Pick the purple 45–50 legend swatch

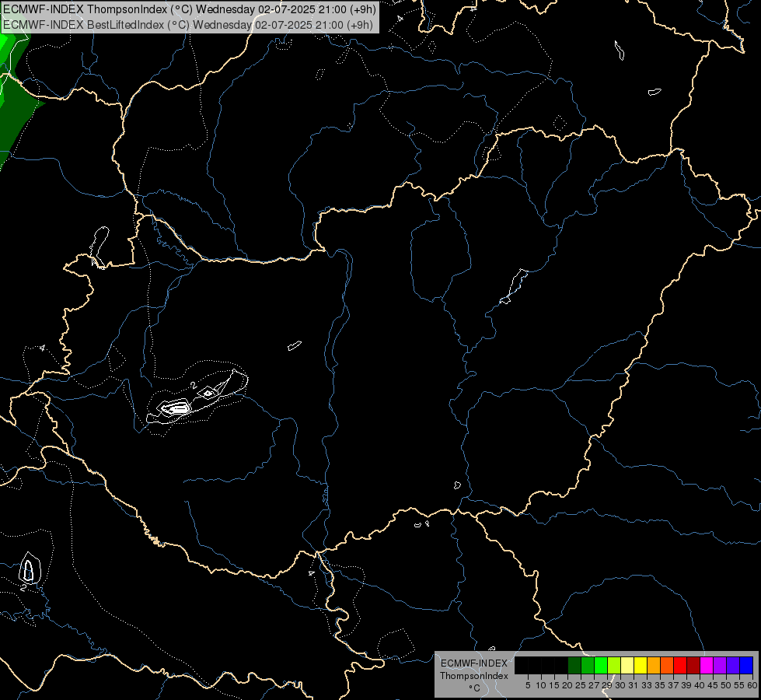pyautogui.click(x=720, y=665)
